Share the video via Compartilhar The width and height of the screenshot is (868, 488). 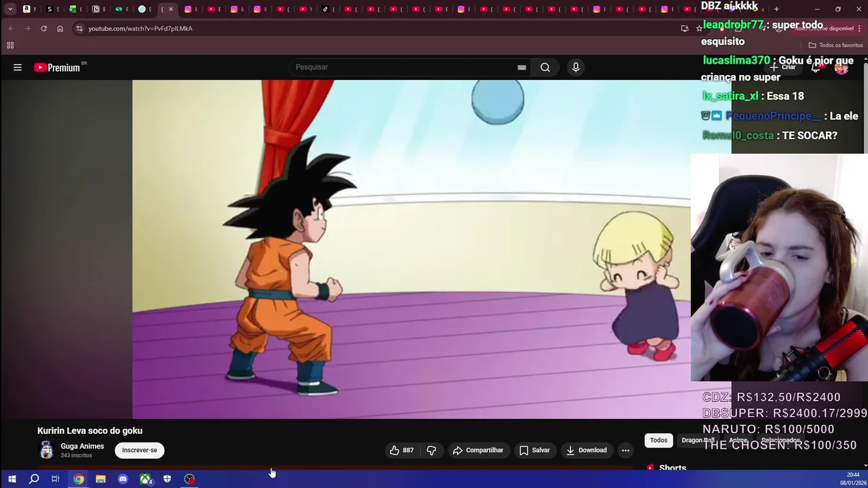pyautogui.click(x=478, y=450)
